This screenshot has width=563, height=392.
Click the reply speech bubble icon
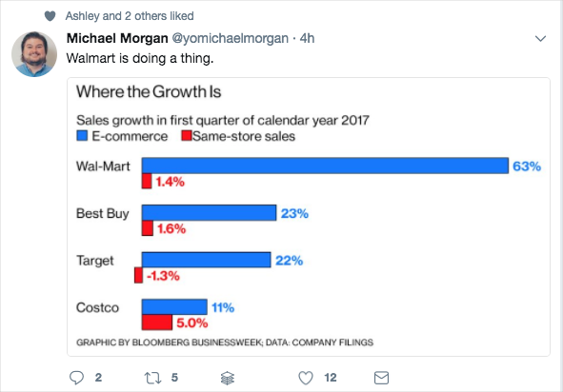[76, 378]
